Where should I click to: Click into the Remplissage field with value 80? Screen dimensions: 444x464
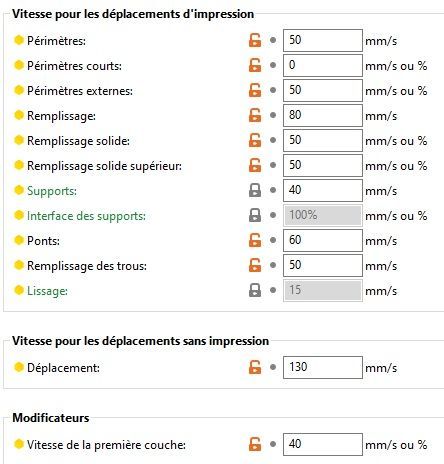point(323,115)
